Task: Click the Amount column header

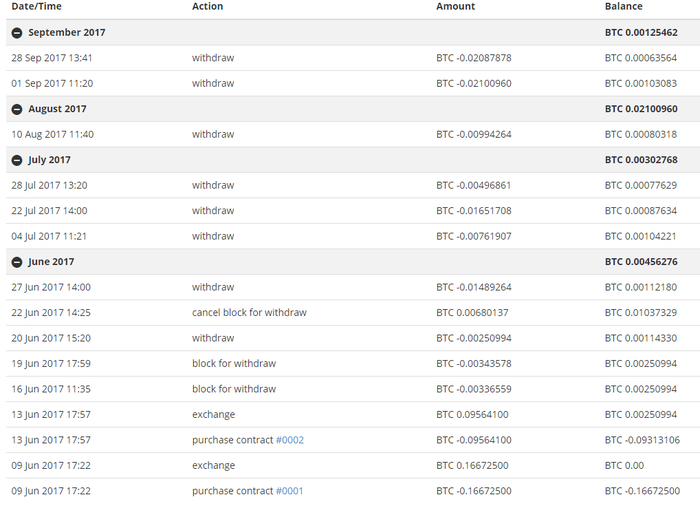Action: point(455,6)
